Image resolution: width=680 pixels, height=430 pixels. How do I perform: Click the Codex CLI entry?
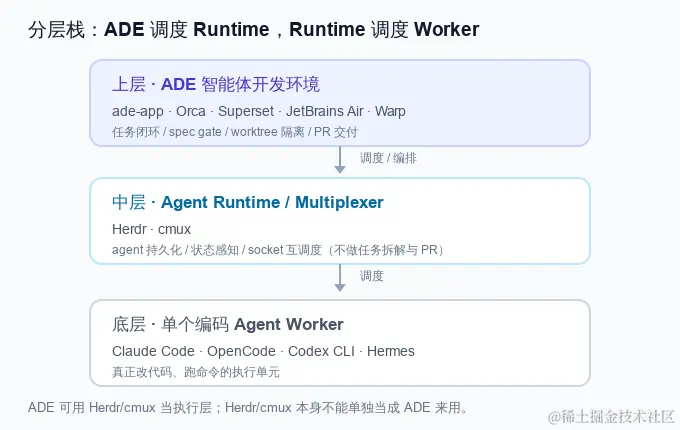tap(321, 351)
